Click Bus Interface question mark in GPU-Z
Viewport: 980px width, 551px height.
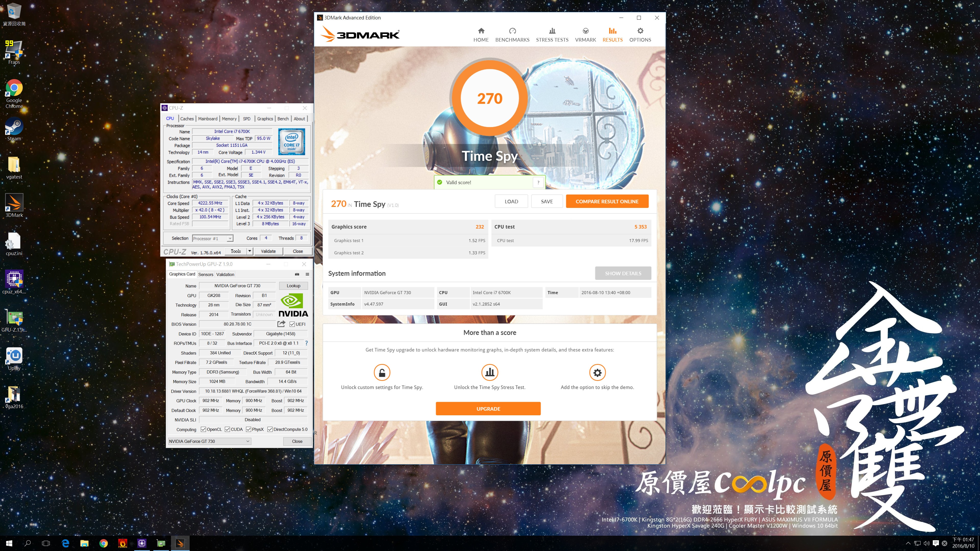click(x=306, y=343)
